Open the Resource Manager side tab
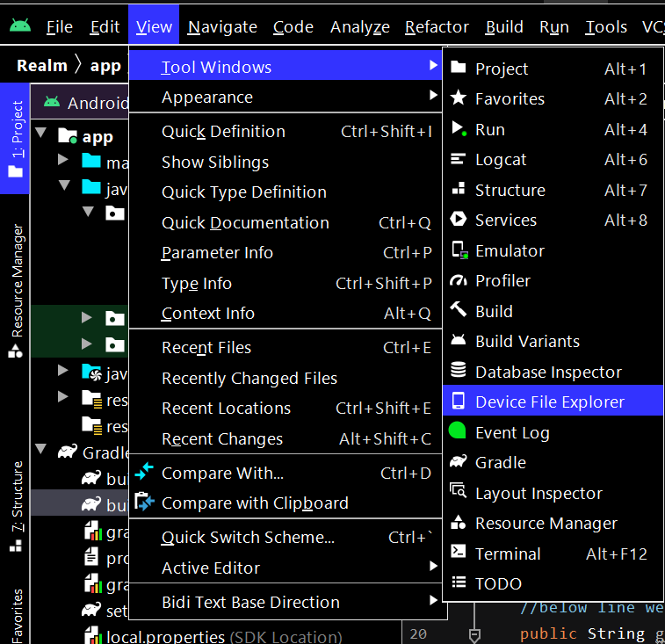Screen dimensions: 665x644 (x=16, y=291)
